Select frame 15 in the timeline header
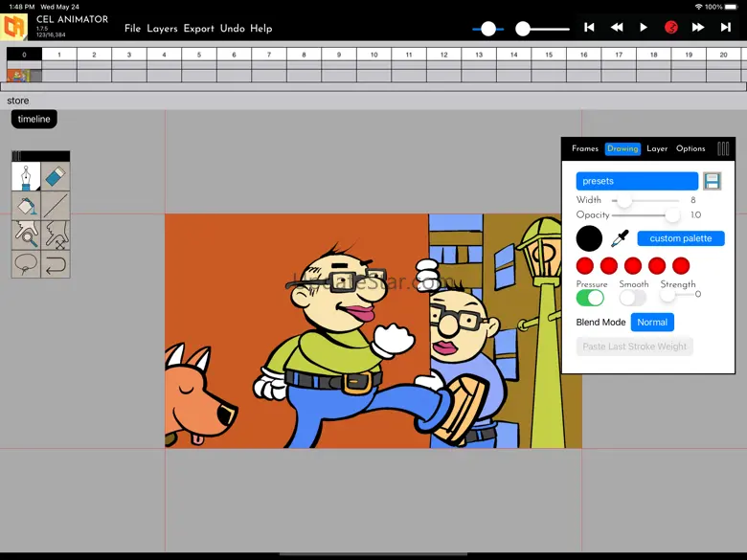This screenshot has height=560, width=747. coord(549,55)
